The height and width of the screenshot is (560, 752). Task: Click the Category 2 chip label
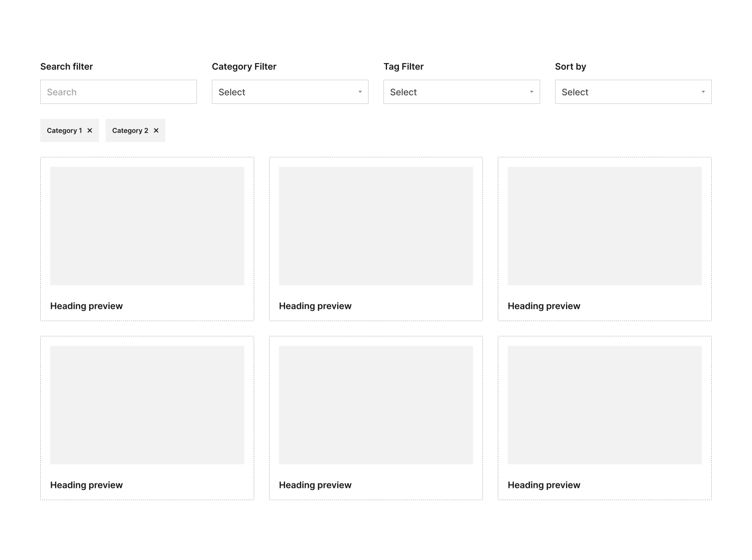coord(130,130)
